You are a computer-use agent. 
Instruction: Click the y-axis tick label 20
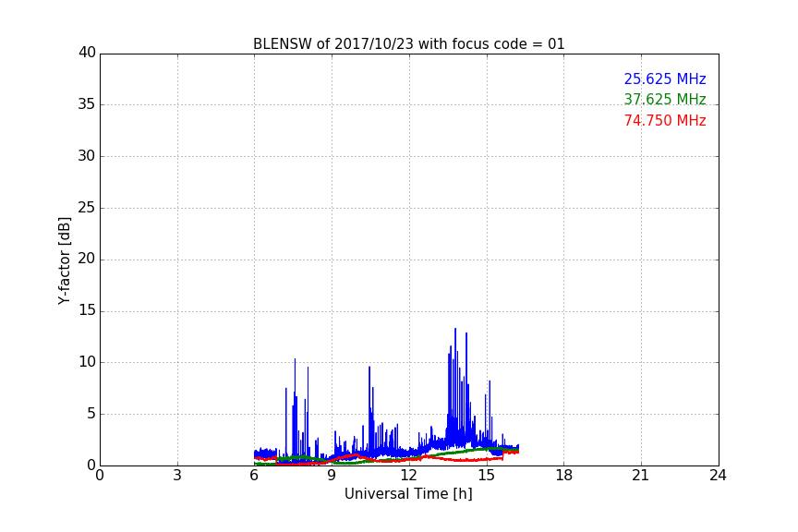coord(87,259)
